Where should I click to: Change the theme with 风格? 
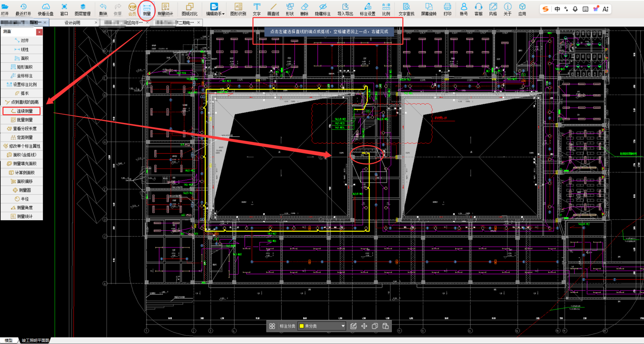493,9
